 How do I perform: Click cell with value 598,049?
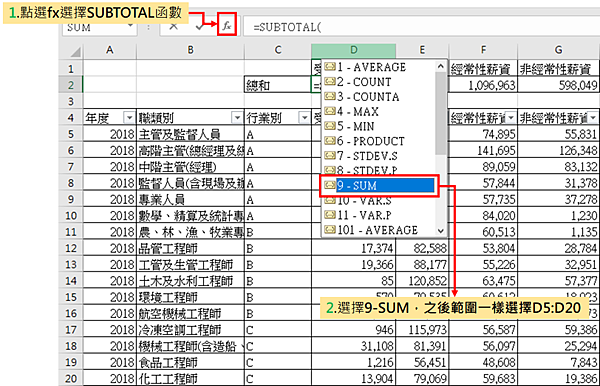tap(558, 85)
